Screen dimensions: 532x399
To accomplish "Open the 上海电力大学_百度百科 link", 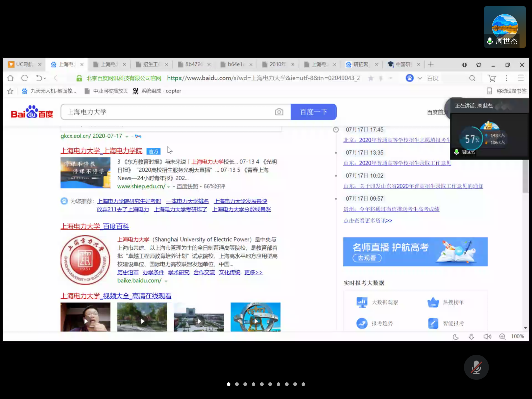I will [x=95, y=226].
